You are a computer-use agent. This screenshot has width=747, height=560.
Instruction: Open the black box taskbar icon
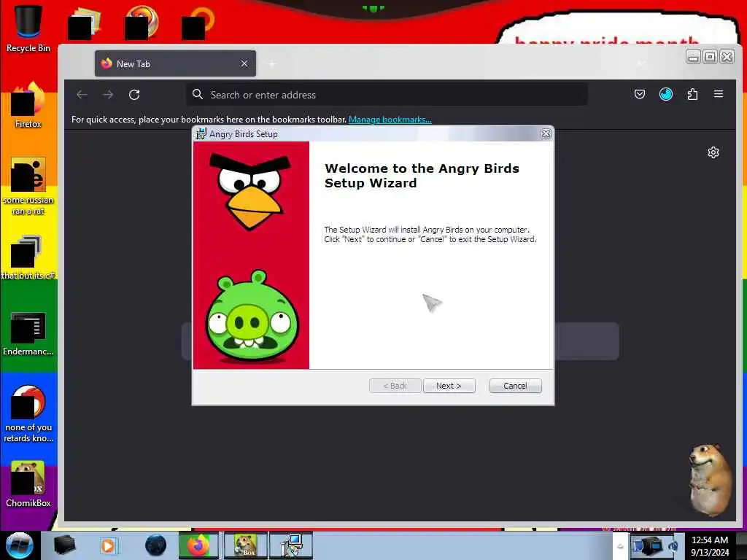[x=64, y=545]
